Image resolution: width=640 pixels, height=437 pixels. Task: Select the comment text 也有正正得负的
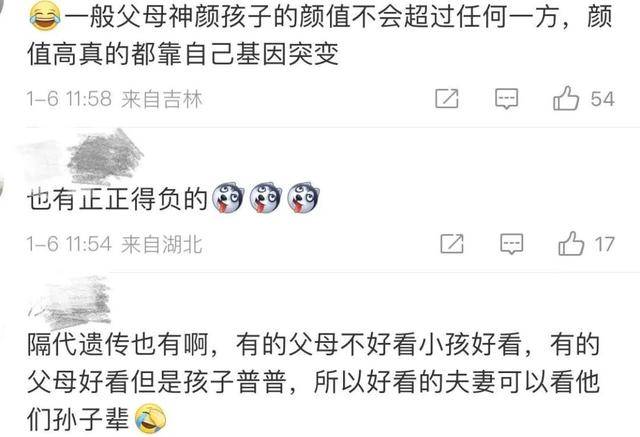point(118,199)
